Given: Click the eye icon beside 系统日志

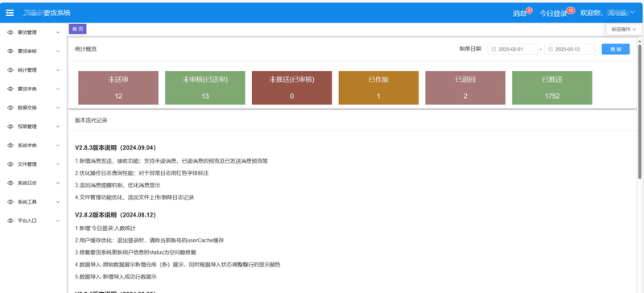Looking at the screenshot, I should pos(10,183).
